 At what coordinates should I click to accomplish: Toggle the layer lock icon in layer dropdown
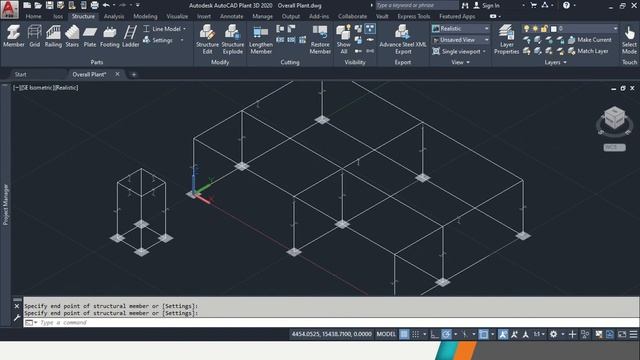544,29
